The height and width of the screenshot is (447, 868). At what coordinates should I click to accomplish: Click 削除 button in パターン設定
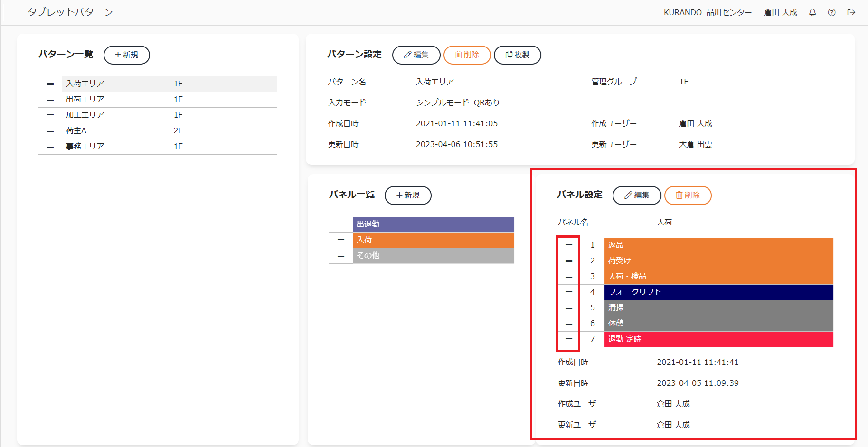pyautogui.click(x=467, y=55)
